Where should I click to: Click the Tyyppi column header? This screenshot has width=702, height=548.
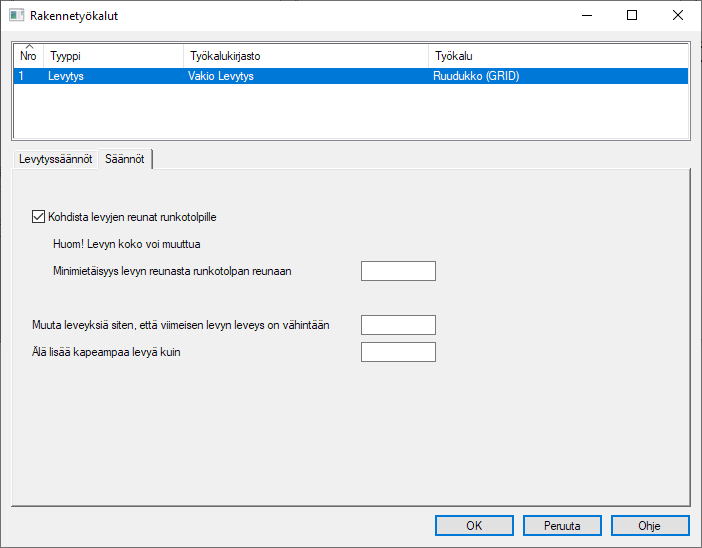coord(112,56)
